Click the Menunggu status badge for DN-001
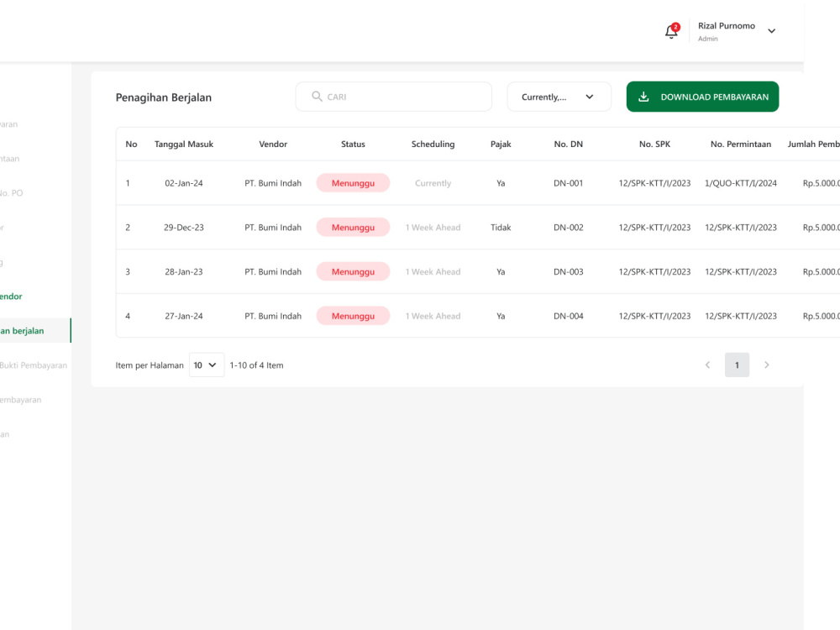The width and height of the screenshot is (840, 630). click(353, 183)
